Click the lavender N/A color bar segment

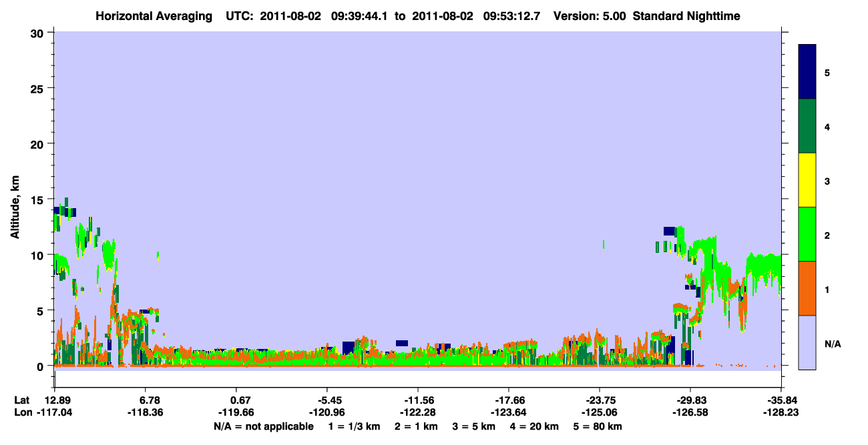pos(807,342)
